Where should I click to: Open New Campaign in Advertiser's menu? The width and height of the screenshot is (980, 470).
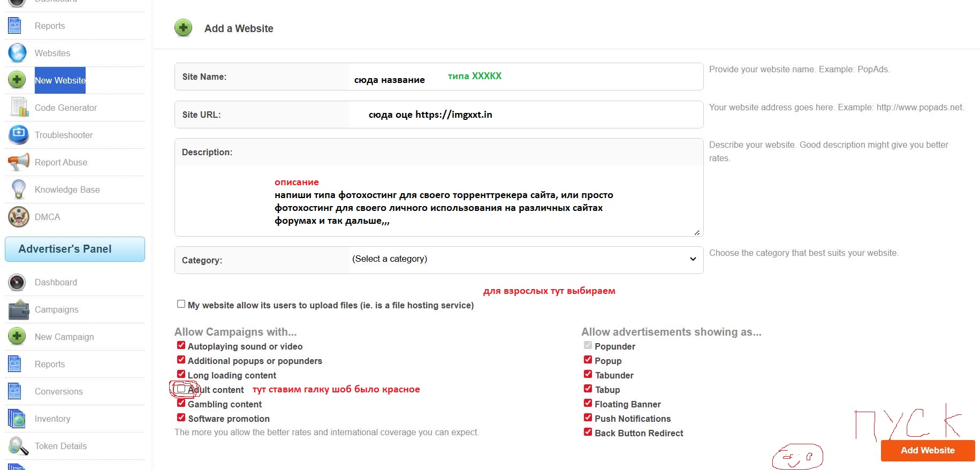(64, 337)
